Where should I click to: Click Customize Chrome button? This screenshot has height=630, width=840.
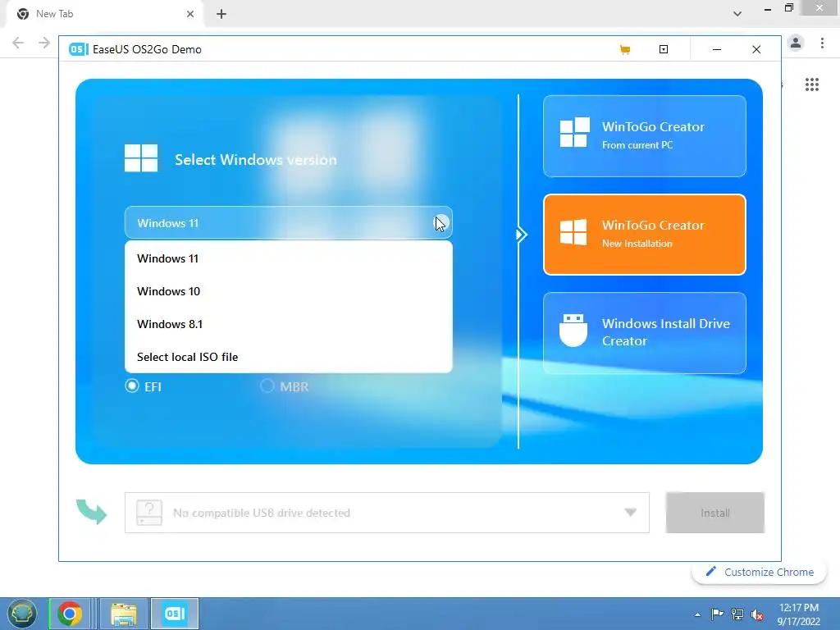pos(760,572)
